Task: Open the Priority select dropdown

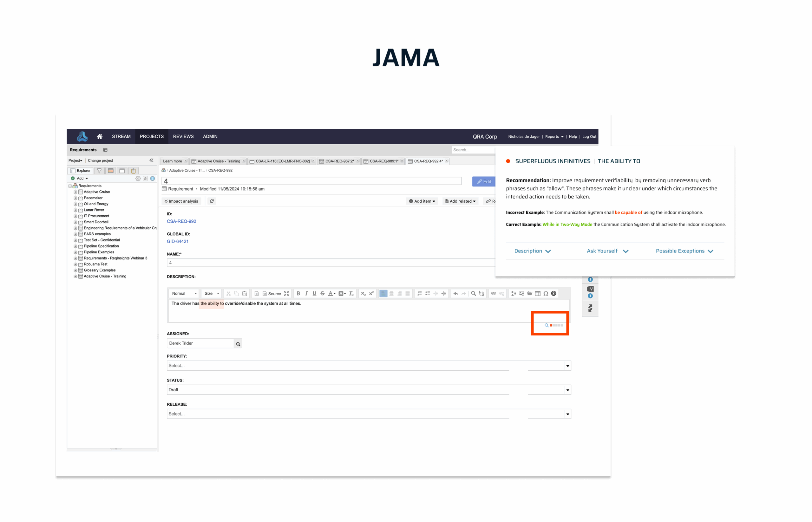Action: [369, 366]
